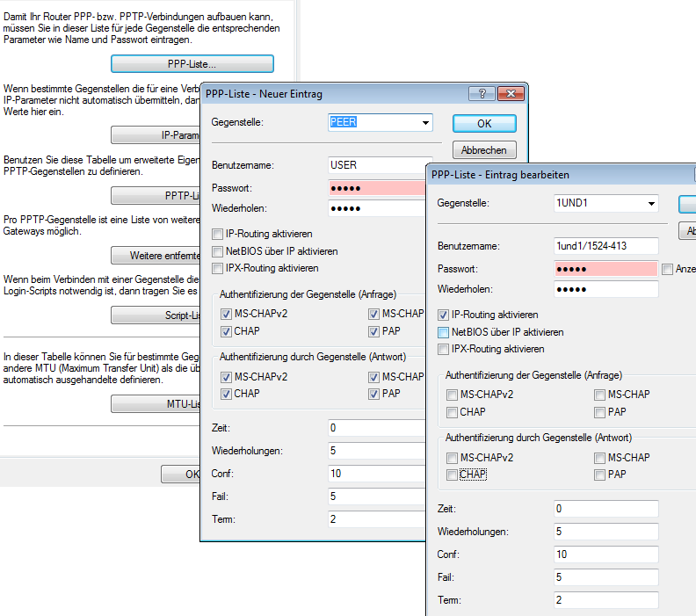Image resolution: width=696 pixels, height=616 pixels.
Task: Toggle the Anzeigen password checkbox
Action: (x=668, y=269)
